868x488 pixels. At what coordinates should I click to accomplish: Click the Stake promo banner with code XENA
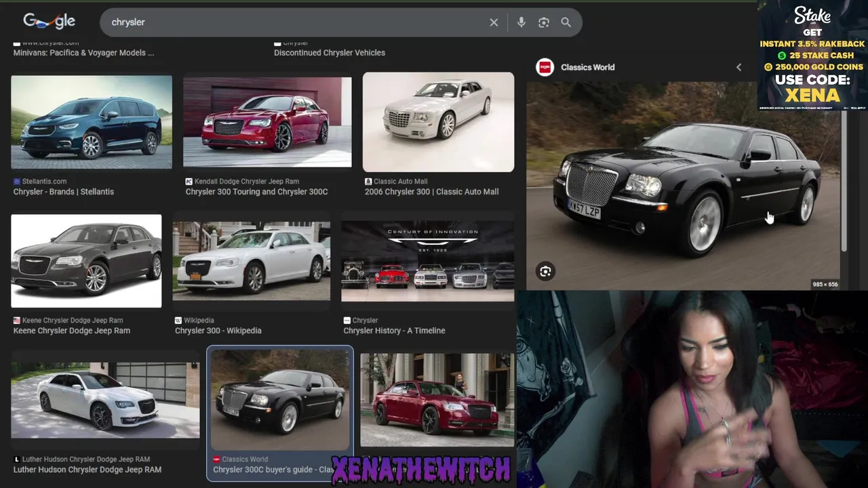point(812,56)
